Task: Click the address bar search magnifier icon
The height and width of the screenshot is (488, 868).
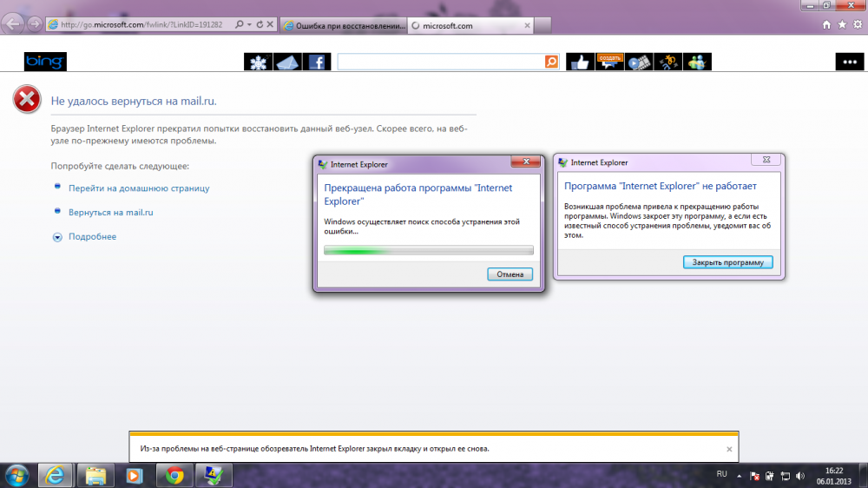Action: tap(240, 24)
